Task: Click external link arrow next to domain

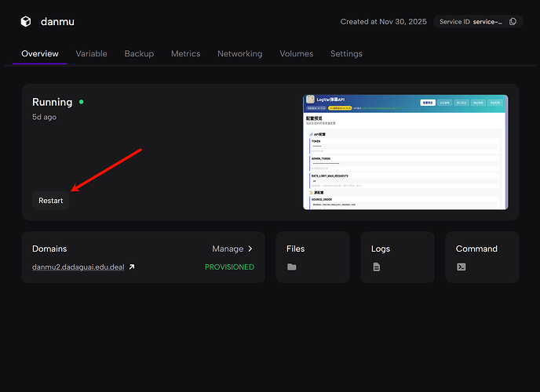Action: click(x=132, y=267)
